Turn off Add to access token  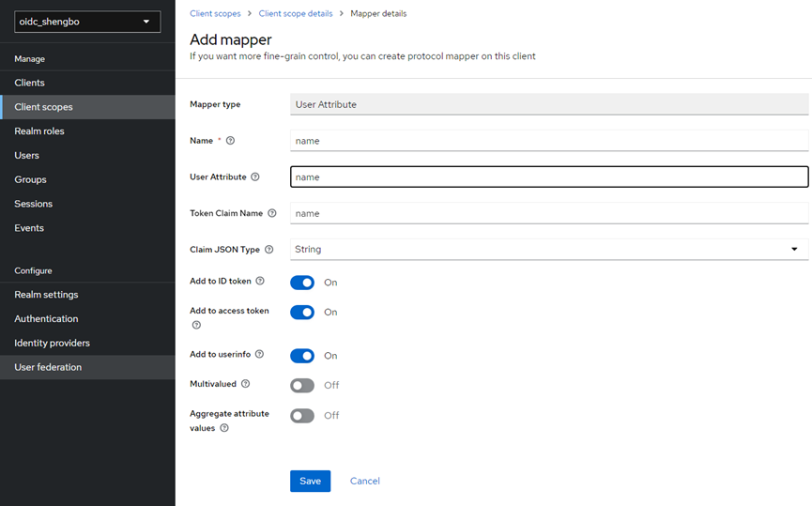(302, 313)
